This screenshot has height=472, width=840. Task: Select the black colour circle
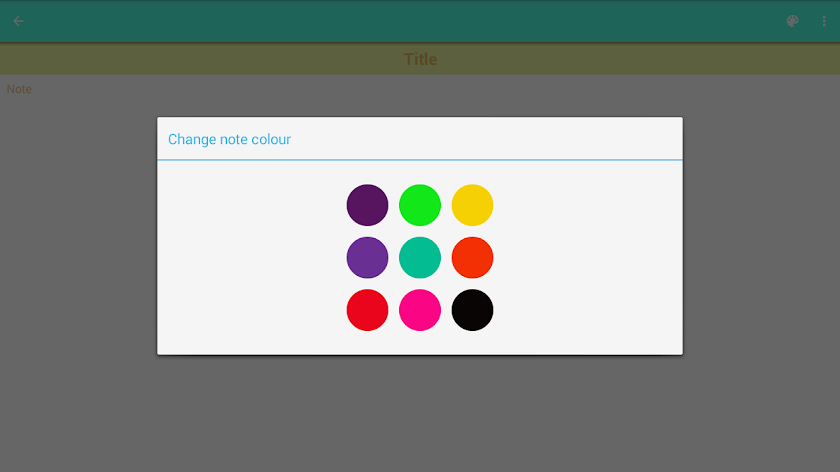tap(472, 310)
